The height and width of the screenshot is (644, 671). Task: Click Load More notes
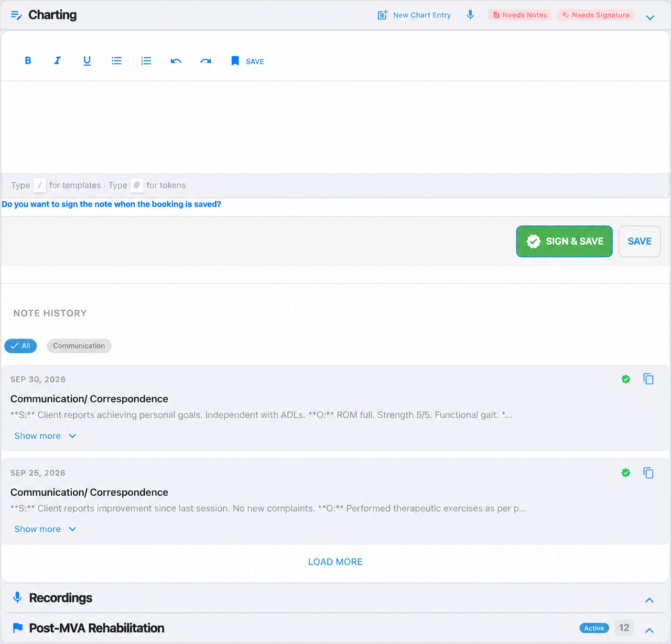[335, 562]
